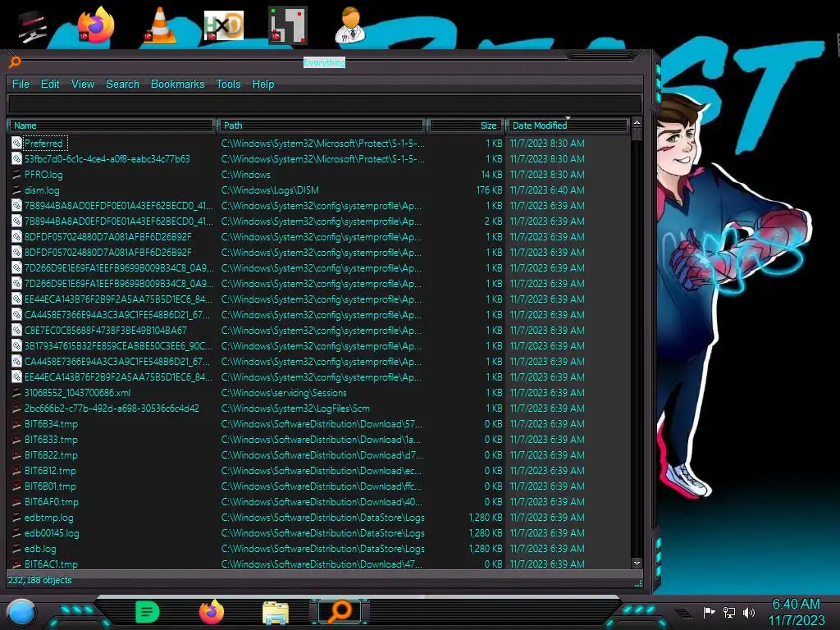The height and width of the screenshot is (630, 840).
Task: Open the Firefox desktop shortcut
Action: tap(97, 25)
